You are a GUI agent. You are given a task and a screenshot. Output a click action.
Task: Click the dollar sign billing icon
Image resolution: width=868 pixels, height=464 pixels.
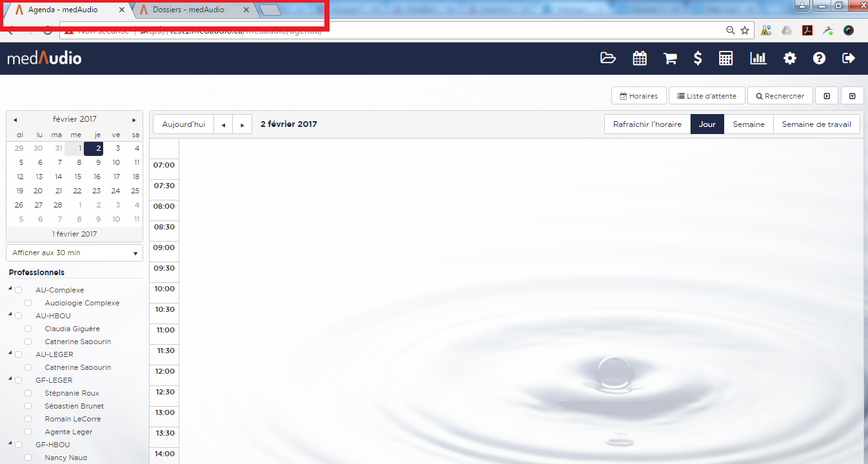pos(698,58)
